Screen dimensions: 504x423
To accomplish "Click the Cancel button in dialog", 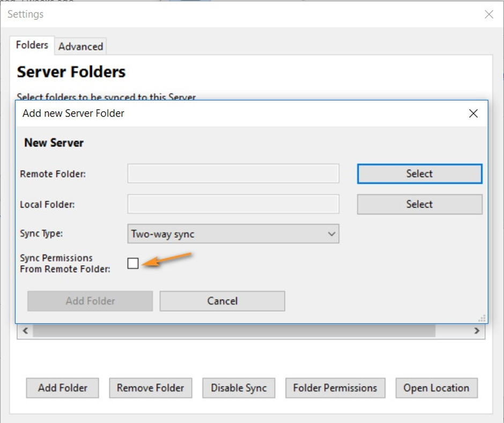I will pos(222,301).
